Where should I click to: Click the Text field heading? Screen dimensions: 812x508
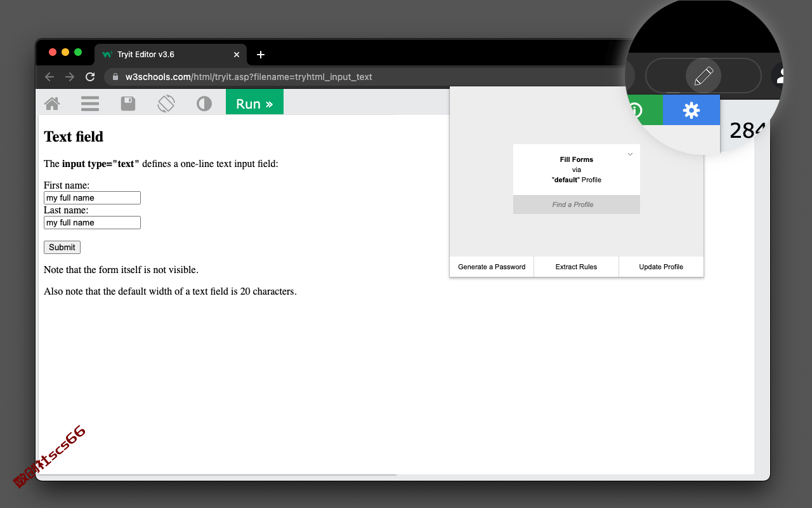tap(74, 137)
